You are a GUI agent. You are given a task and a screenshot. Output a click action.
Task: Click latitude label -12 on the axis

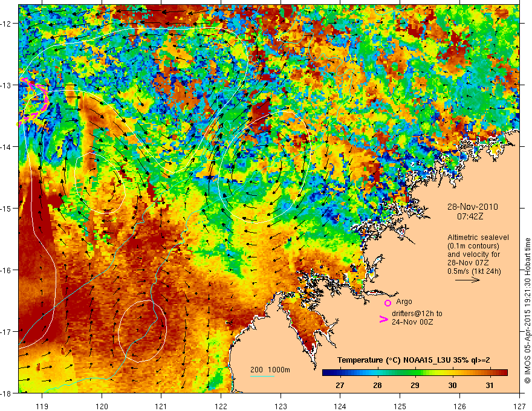pos(6,24)
